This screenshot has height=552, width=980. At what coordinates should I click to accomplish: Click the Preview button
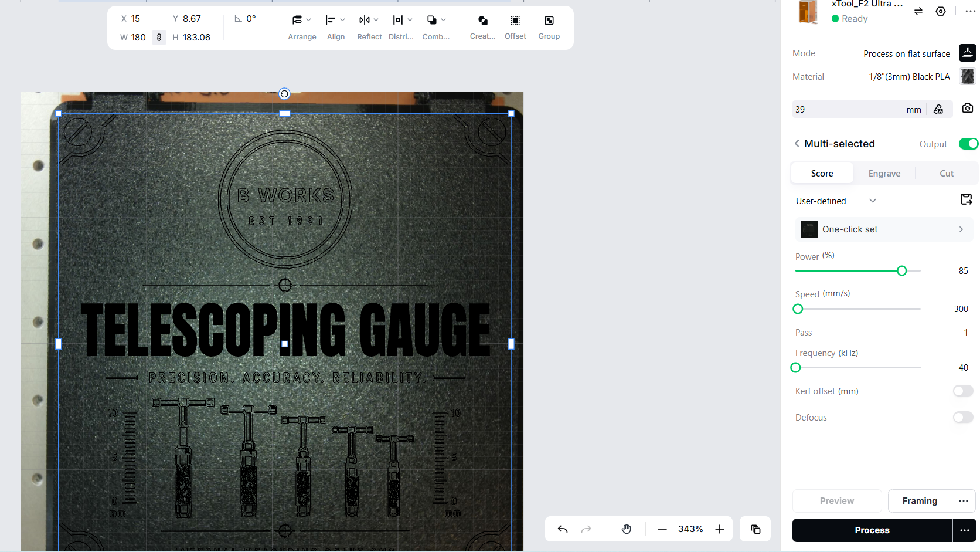coord(837,501)
